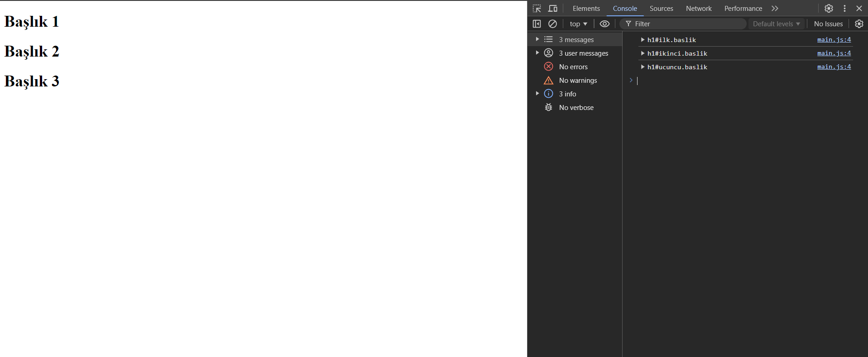Show more DevTools tabs via double chevron
868x357 pixels.
[x=775, y=9]
